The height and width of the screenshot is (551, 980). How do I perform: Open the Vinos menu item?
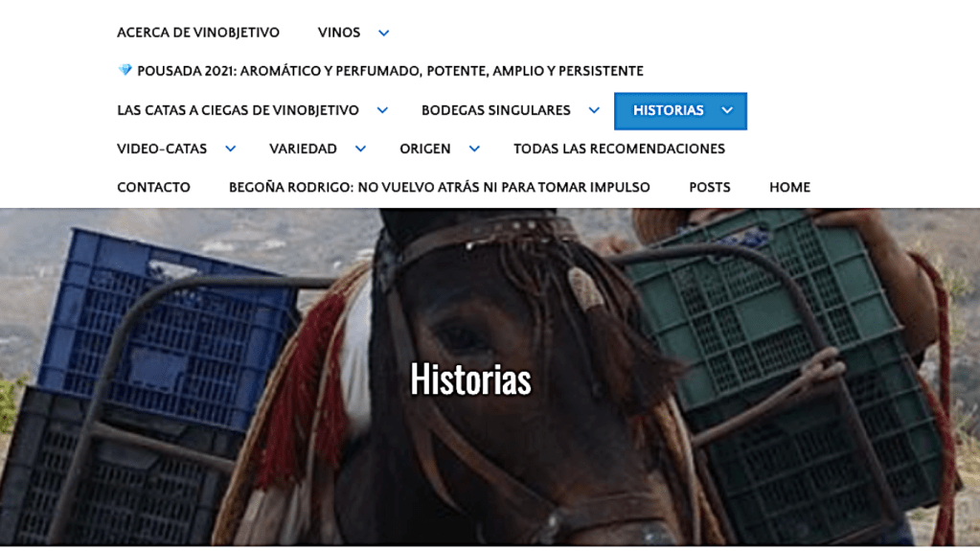(339, 33)
